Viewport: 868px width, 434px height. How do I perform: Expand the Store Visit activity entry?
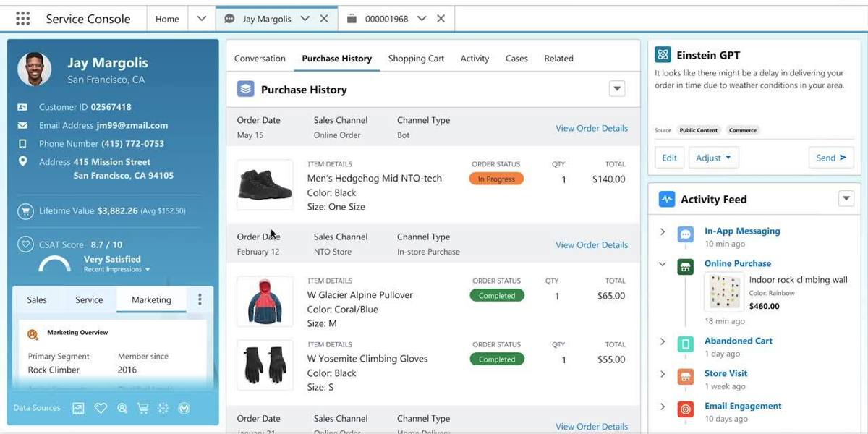[x=663, y=374]
